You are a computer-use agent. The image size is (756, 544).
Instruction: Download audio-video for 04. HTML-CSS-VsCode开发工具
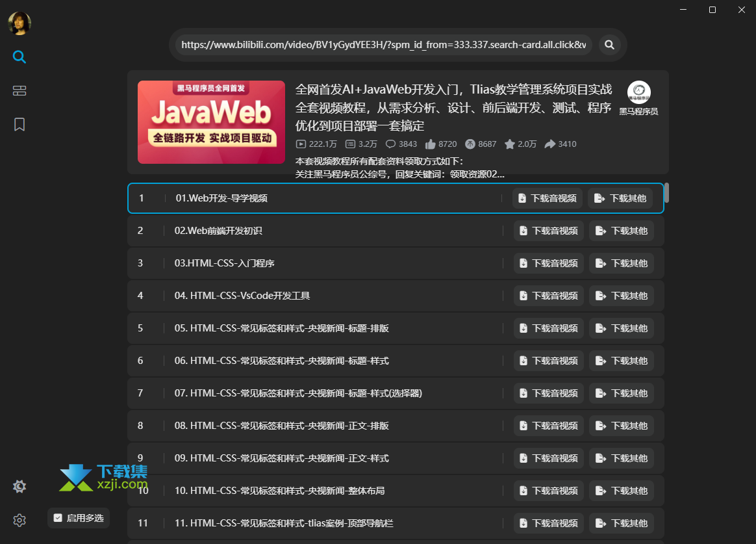(x=549, y=296)
